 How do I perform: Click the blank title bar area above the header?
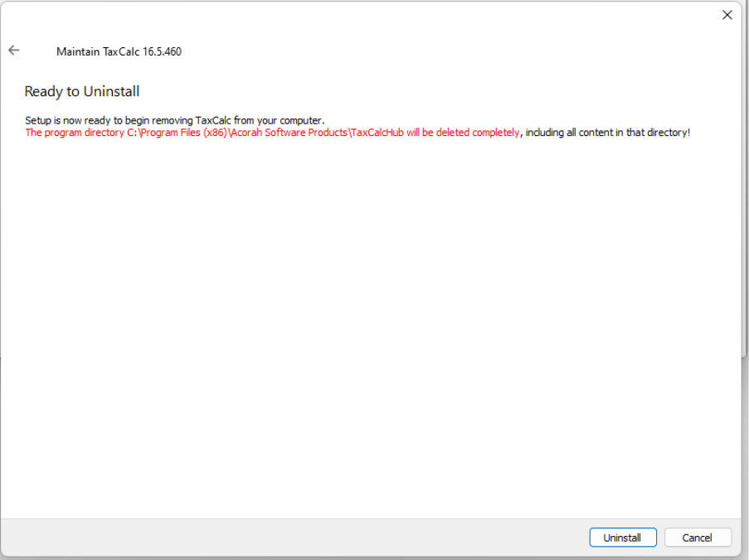[x=373, y=15]
